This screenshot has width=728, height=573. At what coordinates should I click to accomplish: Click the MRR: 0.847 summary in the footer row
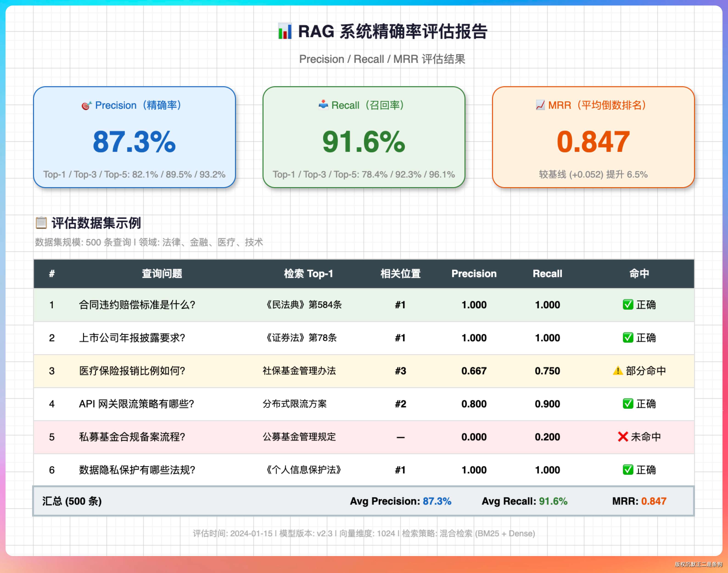(639, 501)
